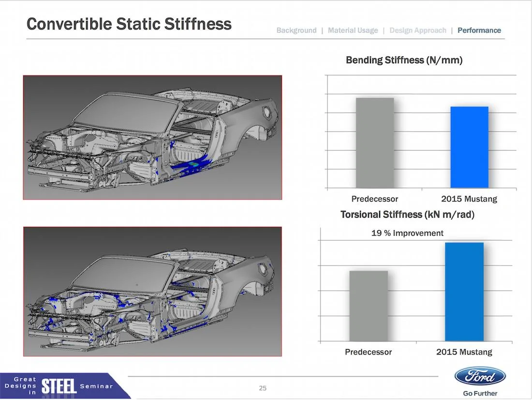Click '2015 Mustang' label under bending chart
532x400 pixels.
point(469,199)
